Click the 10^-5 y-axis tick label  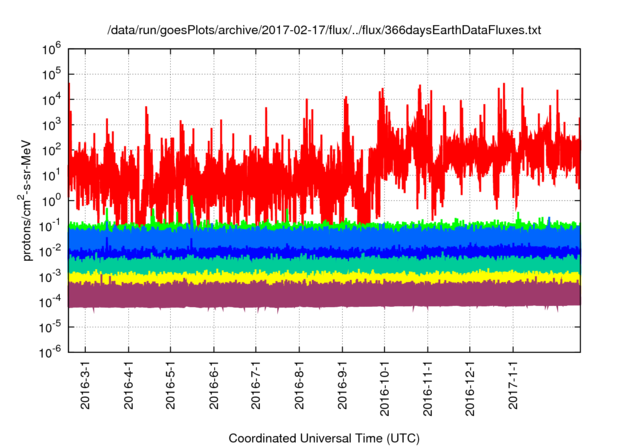[50, 327]
